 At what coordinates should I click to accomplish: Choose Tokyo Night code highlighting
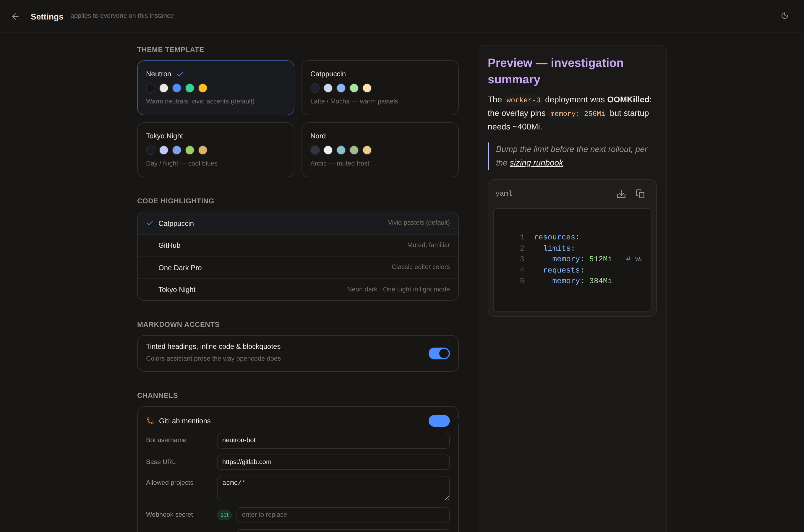[x=298, y=289]
